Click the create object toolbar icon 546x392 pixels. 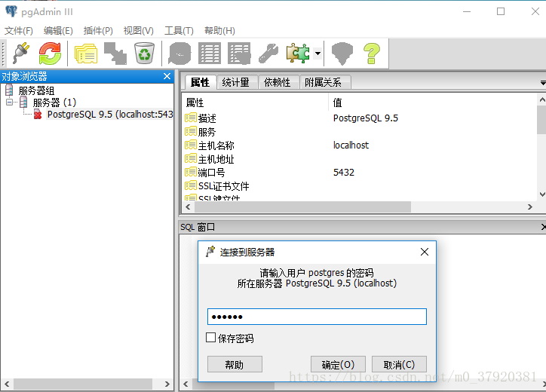(115, 53)
